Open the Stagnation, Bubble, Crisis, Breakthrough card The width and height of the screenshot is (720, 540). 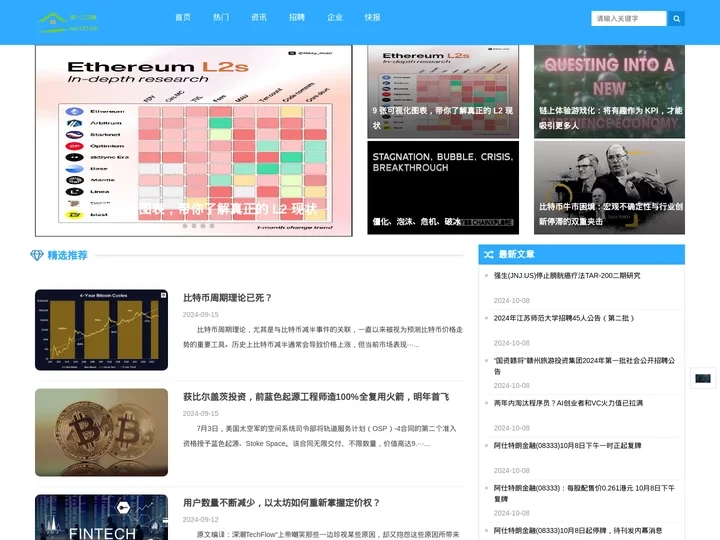[443, 187]
